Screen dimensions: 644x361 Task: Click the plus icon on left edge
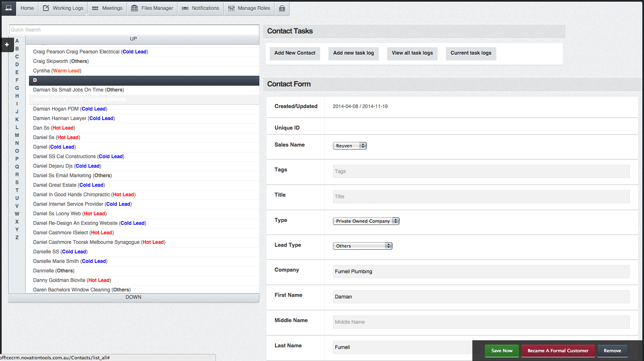(7, 45)
